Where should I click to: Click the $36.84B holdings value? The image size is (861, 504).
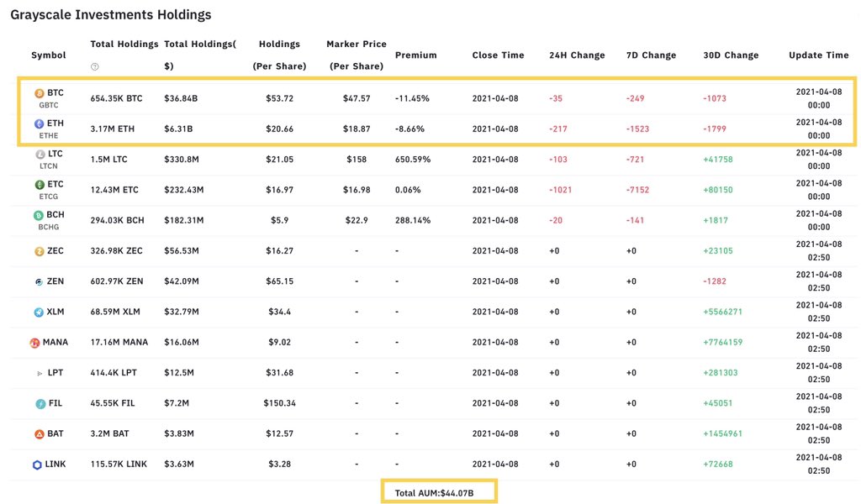coord(181,99)
